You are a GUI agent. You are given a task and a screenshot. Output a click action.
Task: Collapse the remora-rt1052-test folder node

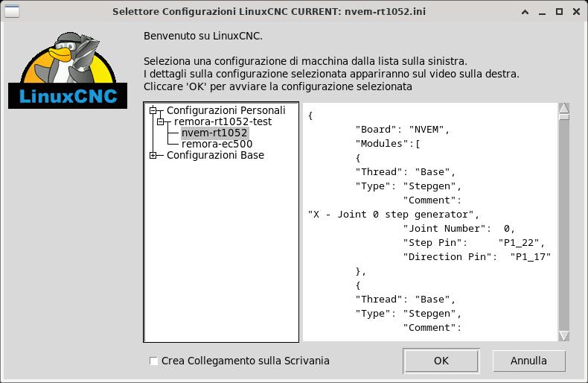tap(161, 121)
